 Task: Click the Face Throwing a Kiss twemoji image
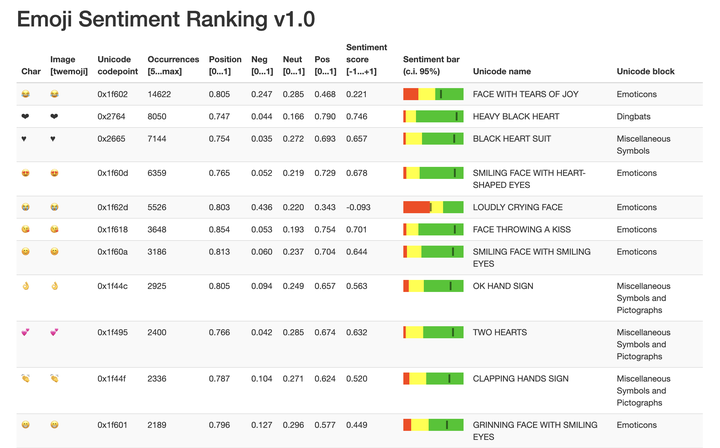54,229
